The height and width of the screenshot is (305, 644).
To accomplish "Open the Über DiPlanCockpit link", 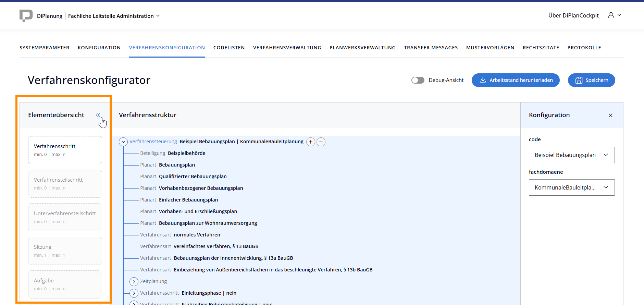I will 573,15.
